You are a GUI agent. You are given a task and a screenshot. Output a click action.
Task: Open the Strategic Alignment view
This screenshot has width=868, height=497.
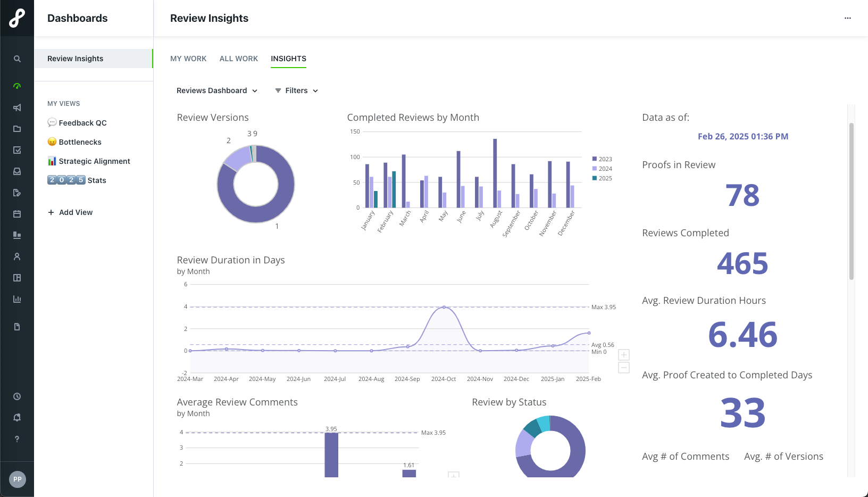point(89,161)
